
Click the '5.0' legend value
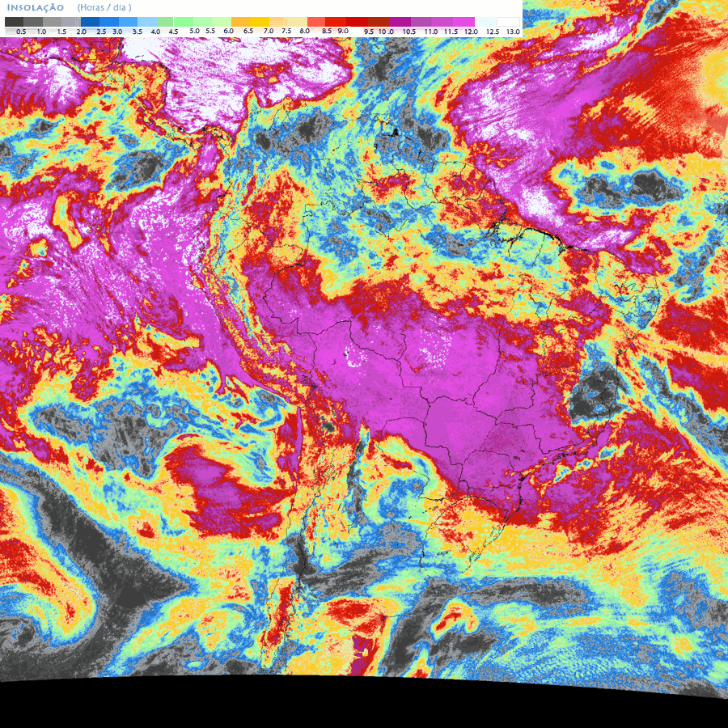[194, 31]
